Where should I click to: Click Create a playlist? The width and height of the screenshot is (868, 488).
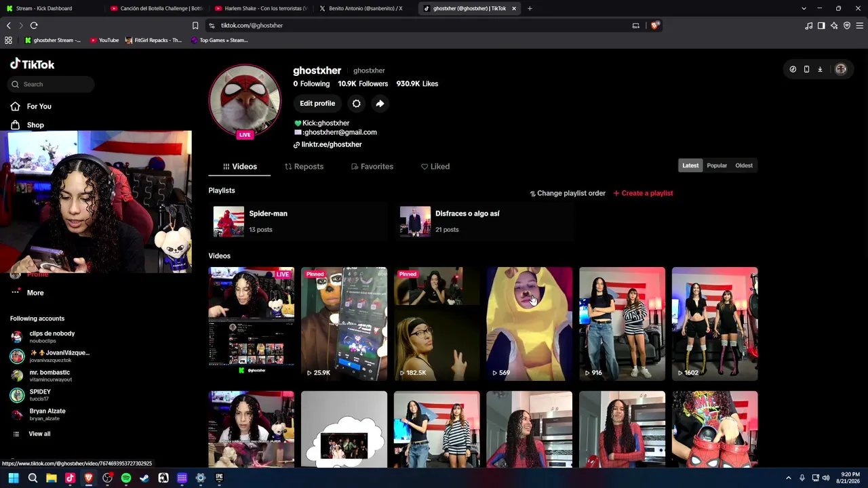click(x=643, y=193)
